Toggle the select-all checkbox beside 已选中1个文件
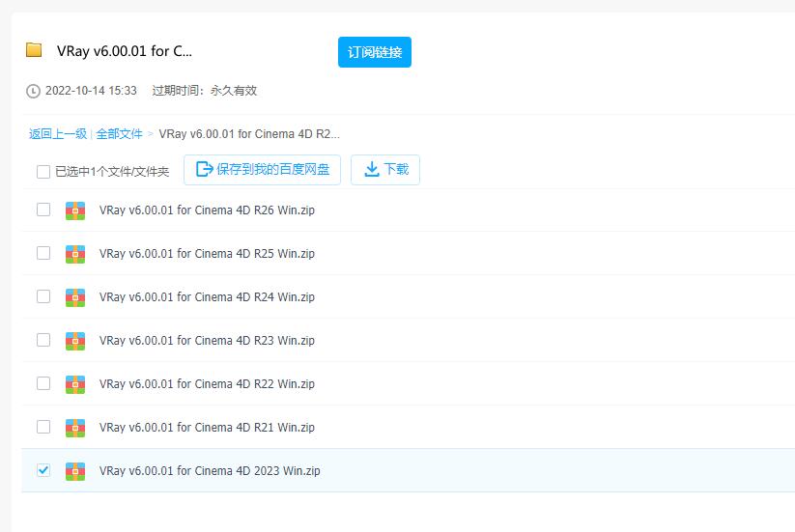This screenshot has width=795, height=532. pos(43,172)
